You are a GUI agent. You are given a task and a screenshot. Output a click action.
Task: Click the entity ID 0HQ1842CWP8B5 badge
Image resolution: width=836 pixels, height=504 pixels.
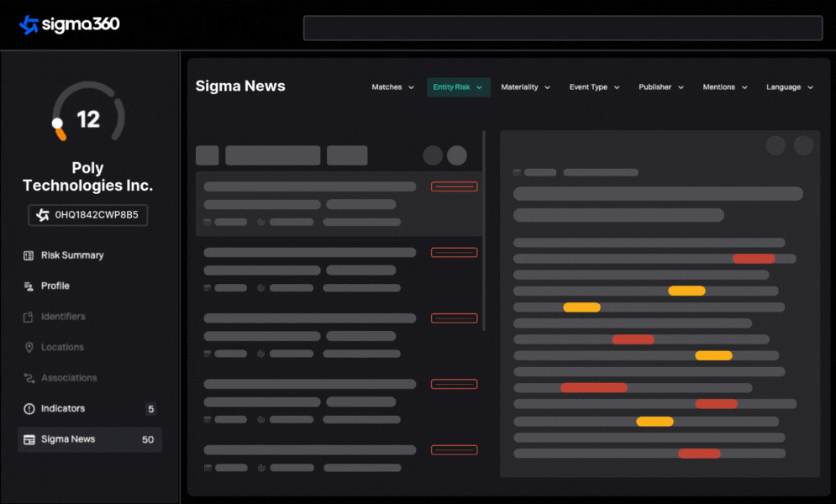click(x=88, y=215)
